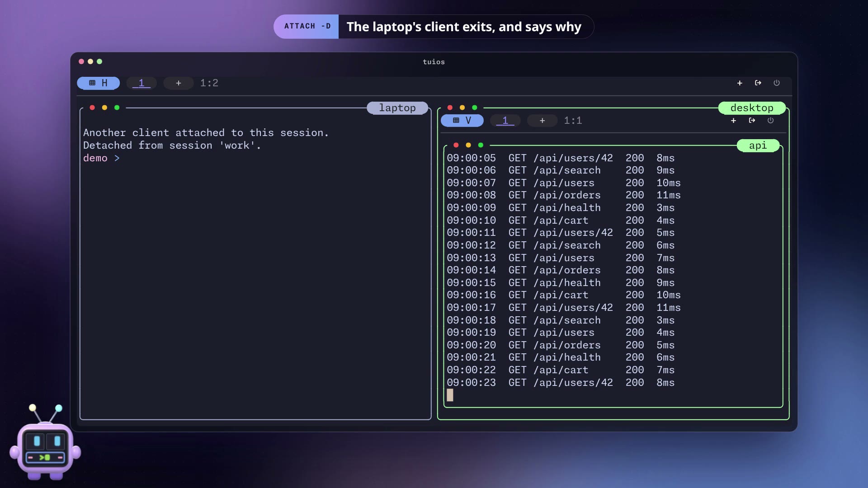
Task: Click the desktop pane V layout badge
Action: point(462,121)
